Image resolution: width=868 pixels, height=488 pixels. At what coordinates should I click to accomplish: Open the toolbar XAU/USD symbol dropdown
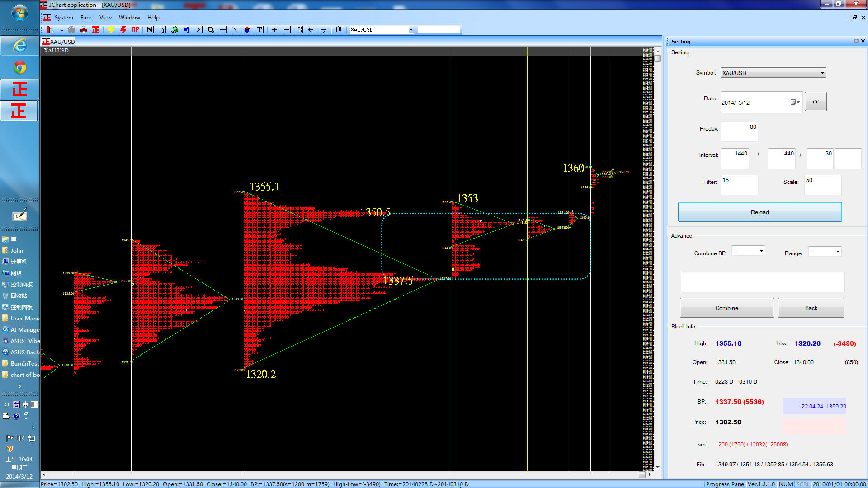click(x=411, y=30)
